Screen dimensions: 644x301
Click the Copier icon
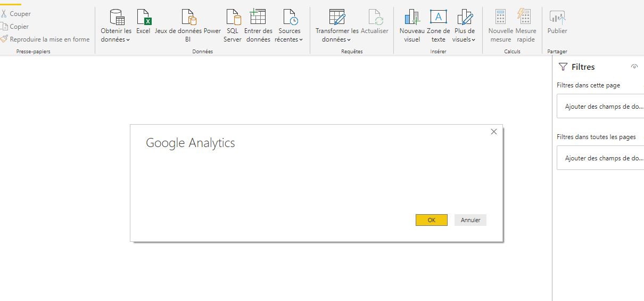pyautogui.click(x=4, y=27)
